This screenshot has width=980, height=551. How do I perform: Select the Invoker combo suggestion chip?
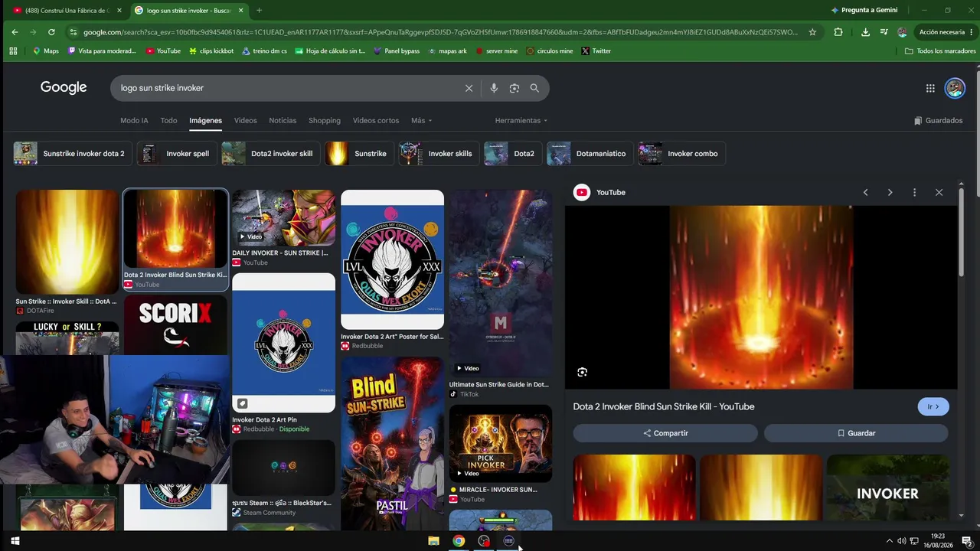[681, 153]
